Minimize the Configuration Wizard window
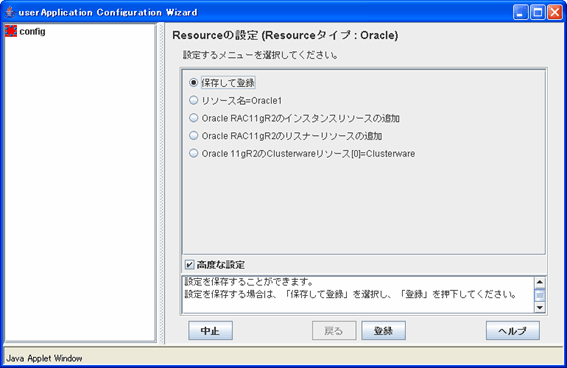Viewport: 567px width, 368px height. tap(520, 13)
